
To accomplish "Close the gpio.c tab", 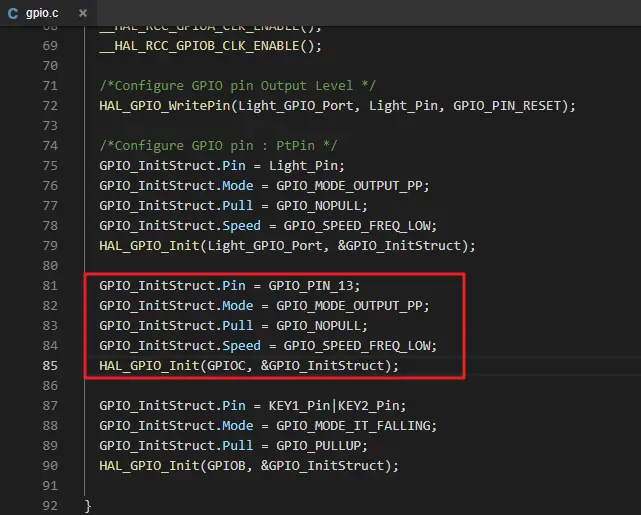I will coord(83,13).
